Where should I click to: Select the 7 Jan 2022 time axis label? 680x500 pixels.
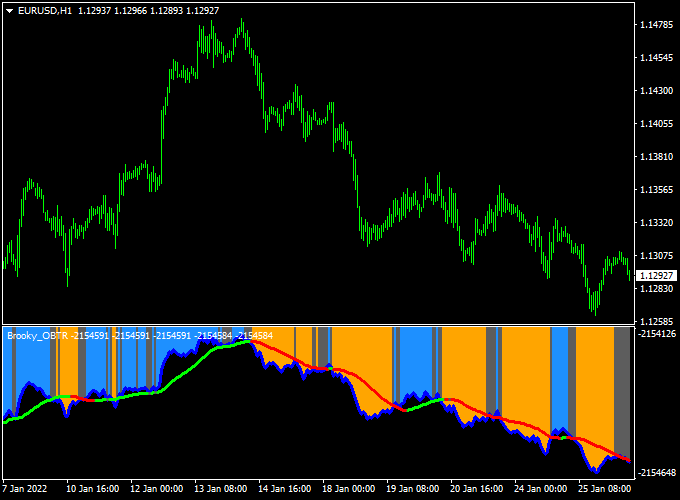25,489
